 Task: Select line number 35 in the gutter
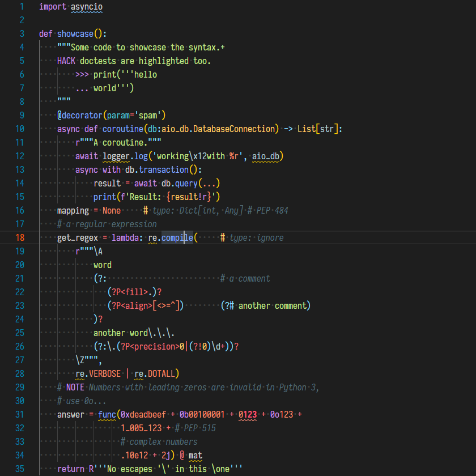pos(20,469)
